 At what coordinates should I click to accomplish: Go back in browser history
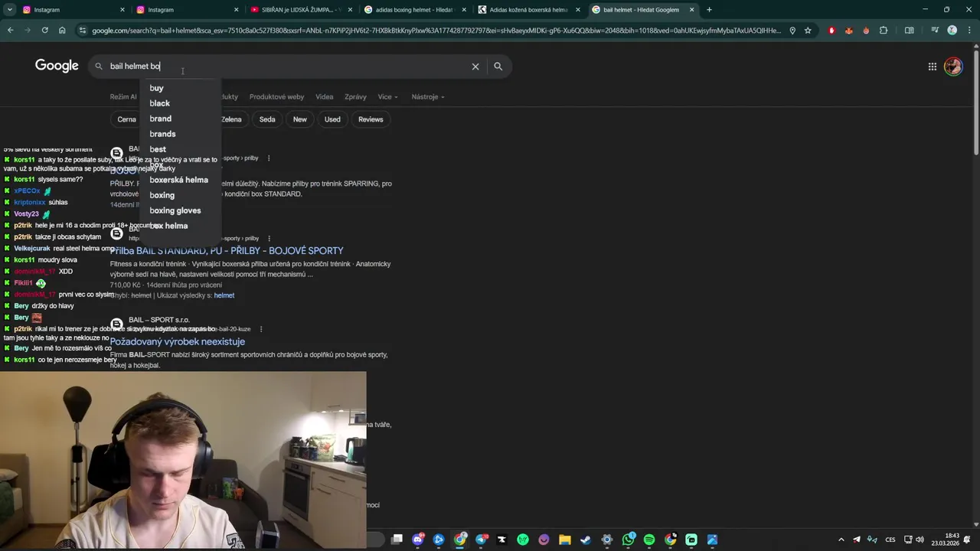point(10,31)
